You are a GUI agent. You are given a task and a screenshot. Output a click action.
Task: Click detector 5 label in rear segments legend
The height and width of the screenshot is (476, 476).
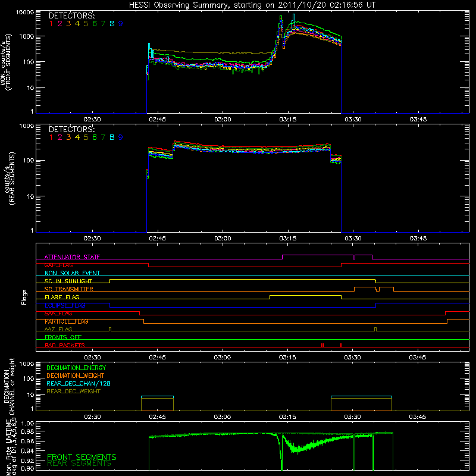(86, 137)
